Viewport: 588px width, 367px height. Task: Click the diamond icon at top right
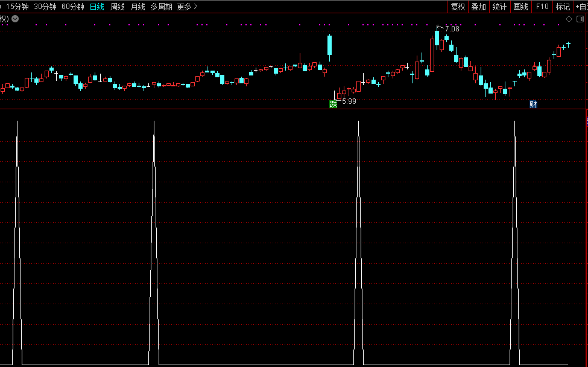569,19
